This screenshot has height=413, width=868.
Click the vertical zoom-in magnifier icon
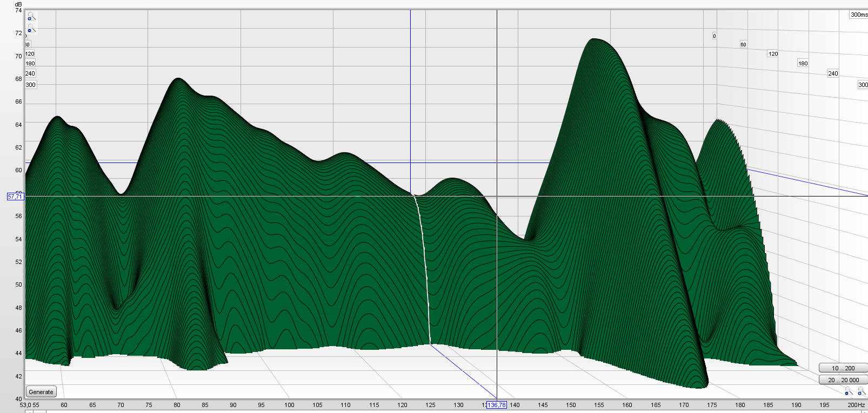coord(31,17)
